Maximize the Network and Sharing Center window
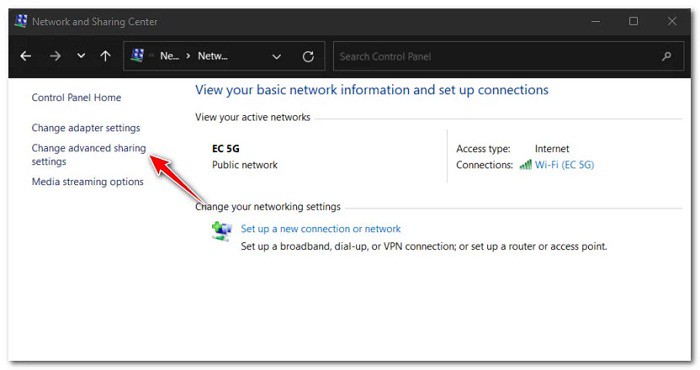Image resolution: width=700 pixels, height=370 pixels. point(633,21)
